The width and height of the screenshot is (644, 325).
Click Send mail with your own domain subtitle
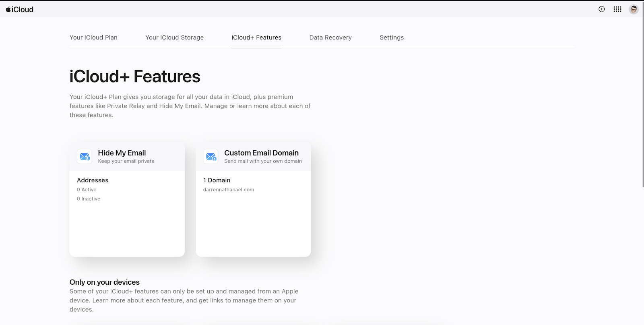pyautogui.click(x=263, y=161)
